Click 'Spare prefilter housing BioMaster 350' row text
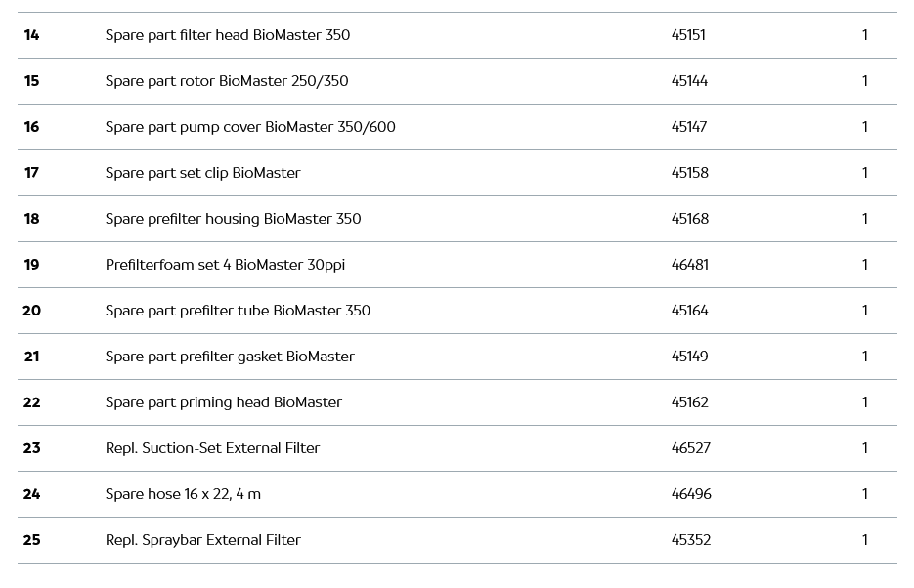The width and height of the screenshot is (914, 588). point(233,219)
